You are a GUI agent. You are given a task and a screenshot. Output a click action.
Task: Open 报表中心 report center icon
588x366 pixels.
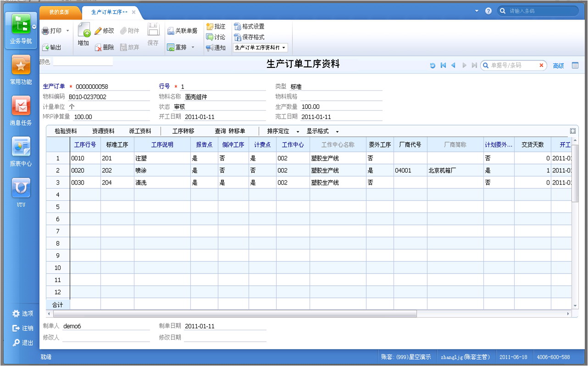point(21,146)
